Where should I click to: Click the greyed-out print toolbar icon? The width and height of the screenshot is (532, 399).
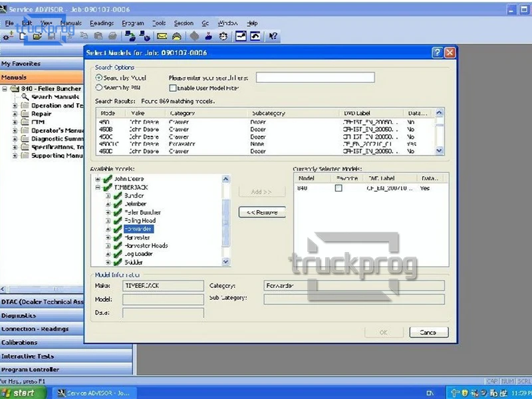pyautogui.click(x=112, y=36)
